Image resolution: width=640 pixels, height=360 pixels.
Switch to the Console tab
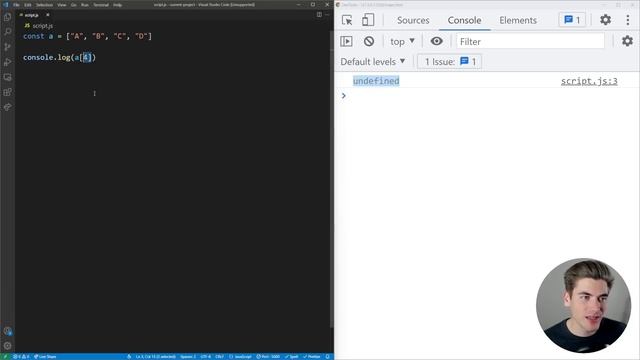coord(464,20)
